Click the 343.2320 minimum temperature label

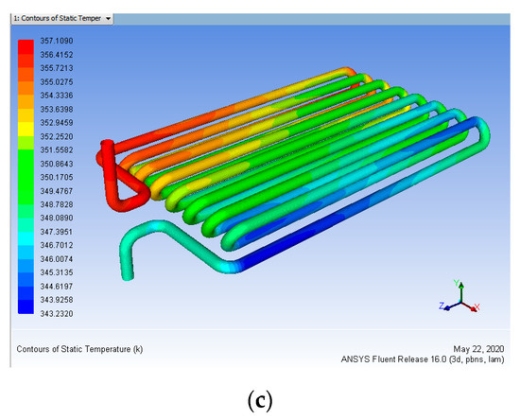[x=57, y=313]
